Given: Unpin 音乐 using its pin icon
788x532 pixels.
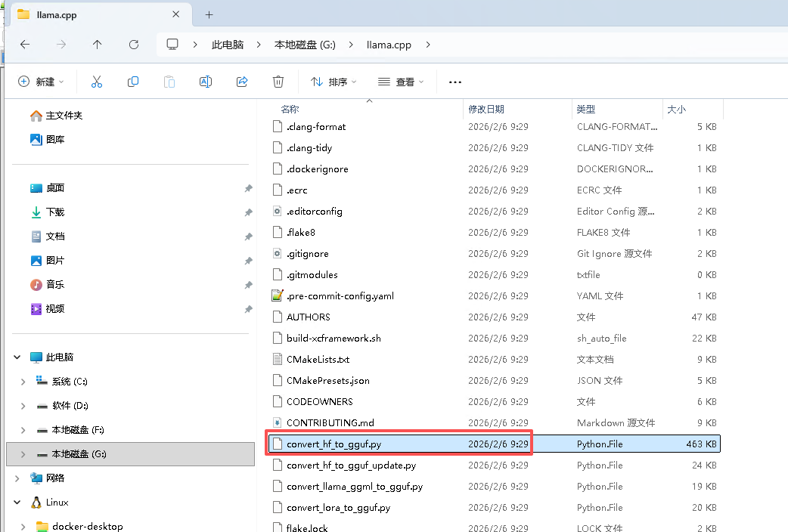Looking at the screenshot, I should click(248, 285).
